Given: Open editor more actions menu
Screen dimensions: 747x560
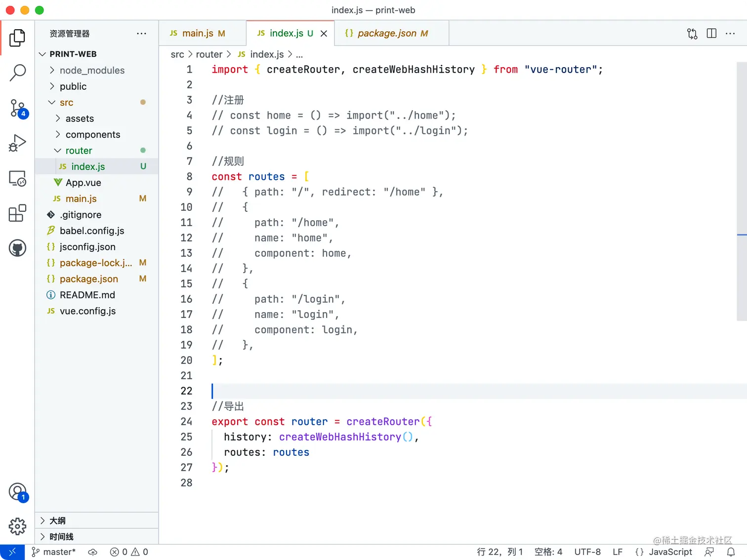Looking at the screenshot, I should tap(730, 34).
